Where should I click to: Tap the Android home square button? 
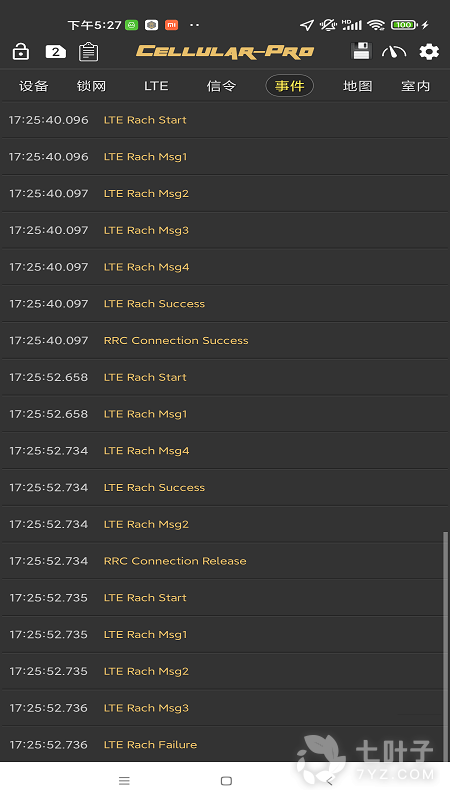pos(226,781)
